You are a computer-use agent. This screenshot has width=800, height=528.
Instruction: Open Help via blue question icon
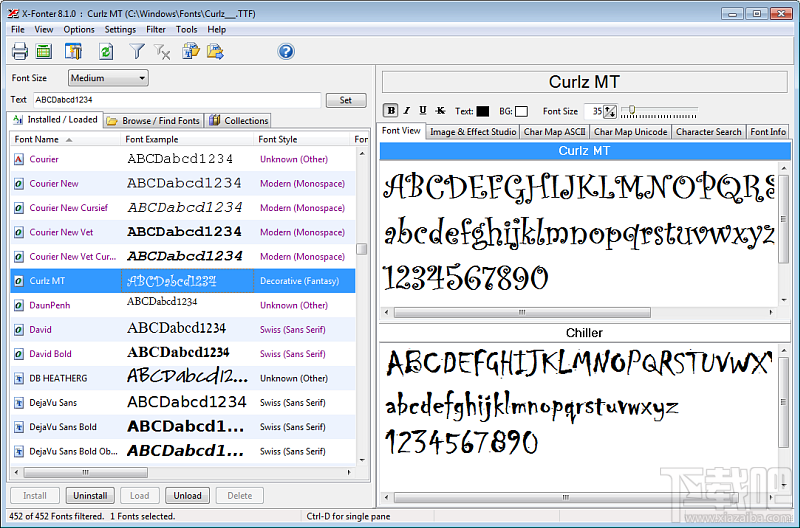click(286, 51)
